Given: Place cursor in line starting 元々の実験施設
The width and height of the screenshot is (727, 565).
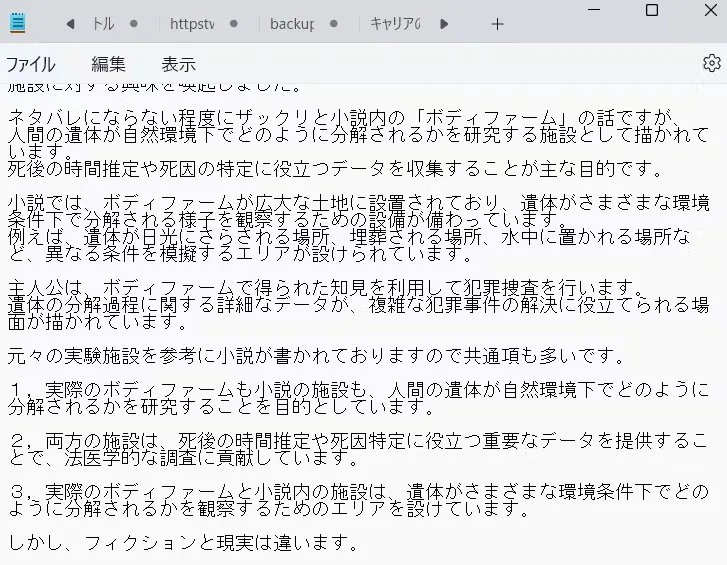Looking at the screenshot, I should [x=300, y=355].
